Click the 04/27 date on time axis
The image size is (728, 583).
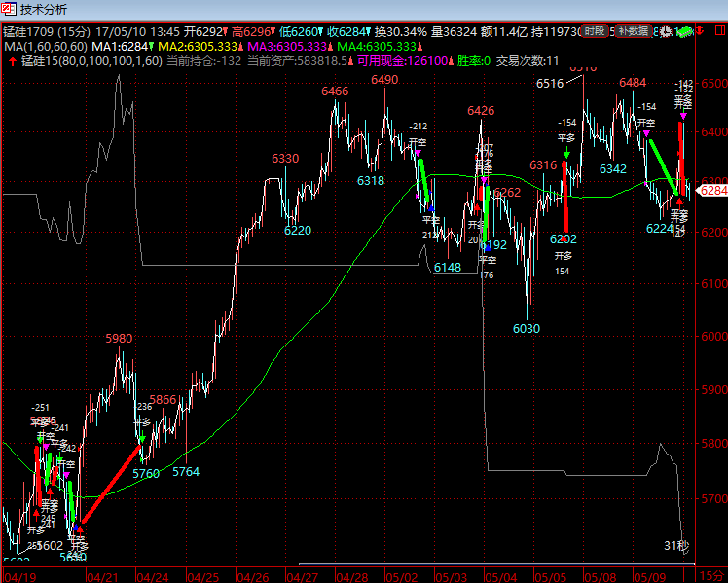(x=303, y=577)
